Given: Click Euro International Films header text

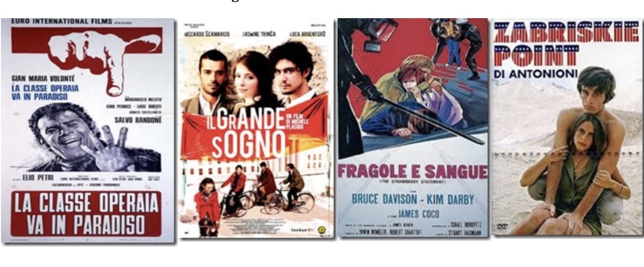Looking at the screenshot, I should 57,21.
